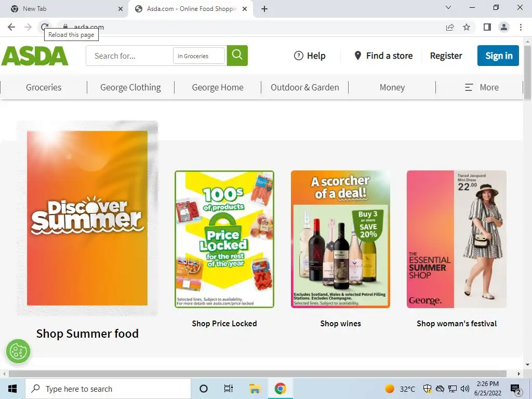
Task: Click the Help link text
Action: coord(316,56)
